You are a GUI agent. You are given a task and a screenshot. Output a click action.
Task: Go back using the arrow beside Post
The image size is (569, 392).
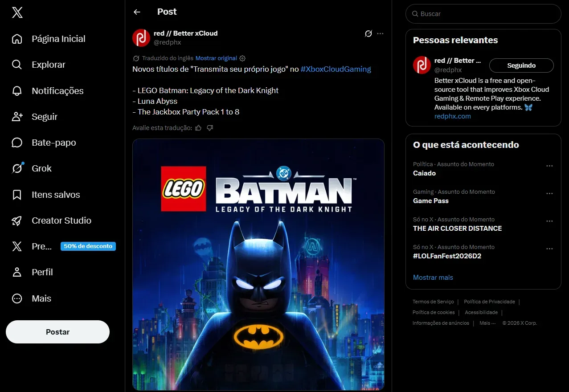137,12
